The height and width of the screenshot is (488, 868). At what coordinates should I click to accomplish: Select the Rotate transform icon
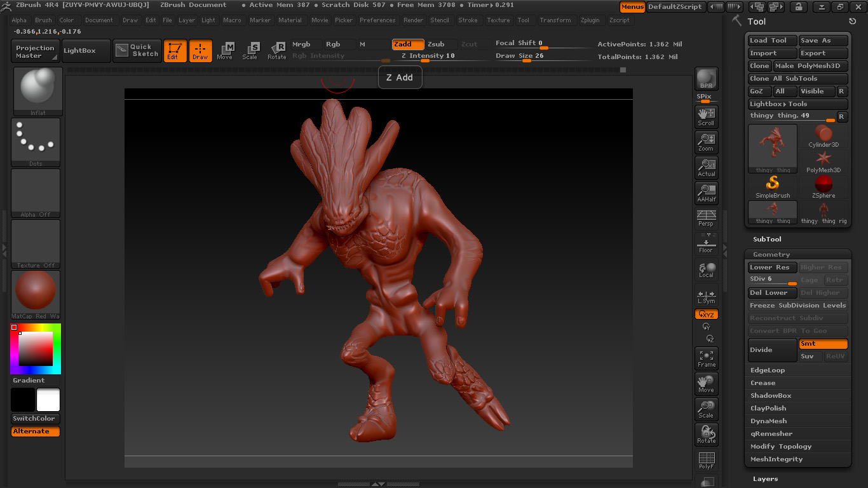point(277,51)
